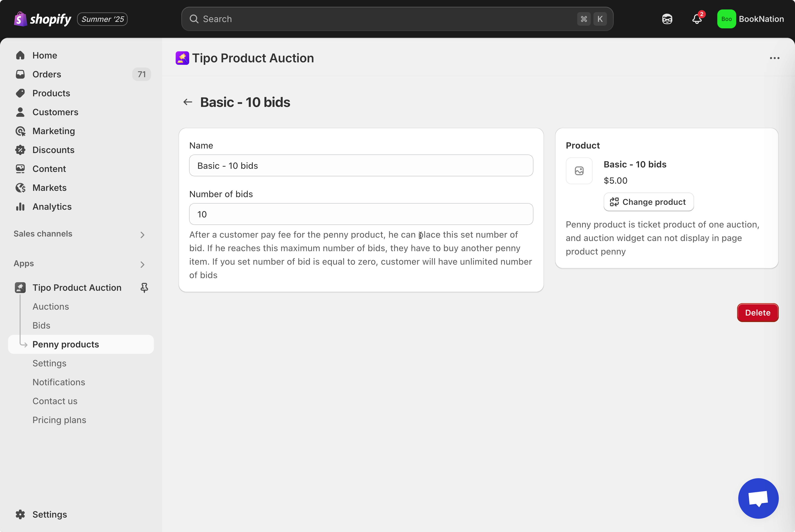Click the Name text field

click(x=361, y=166)
